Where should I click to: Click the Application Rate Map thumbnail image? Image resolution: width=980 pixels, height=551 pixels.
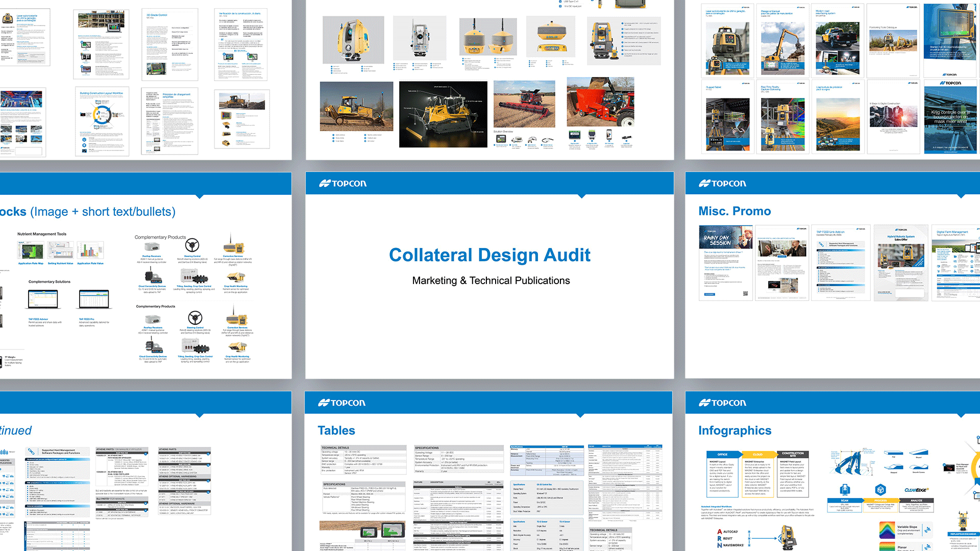(31, 251)
